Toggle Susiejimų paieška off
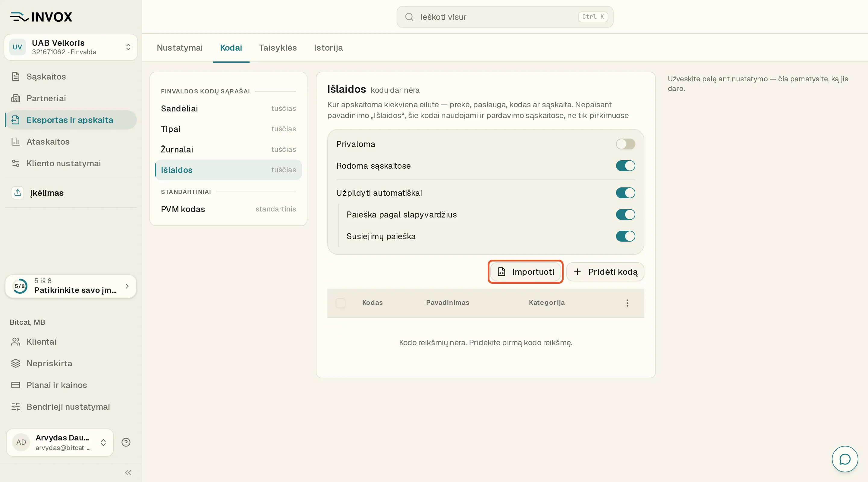Viewport: 868px width, 482px height. [x=625, y=236]
